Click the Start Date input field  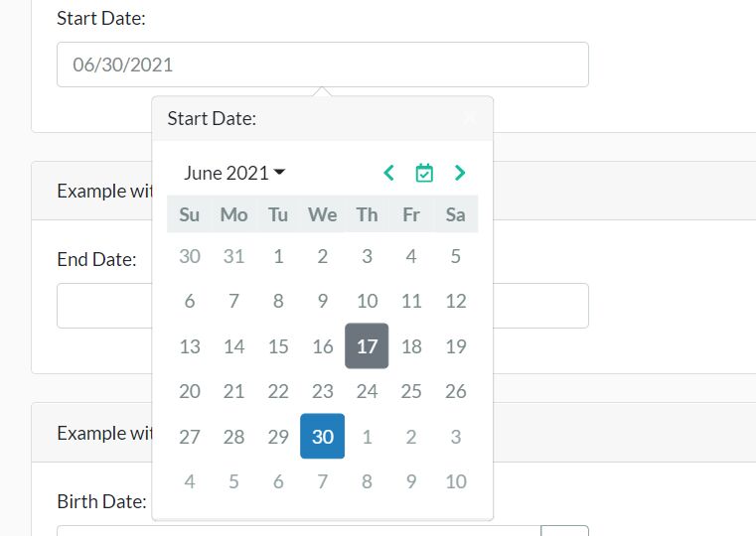click(323, 65)
